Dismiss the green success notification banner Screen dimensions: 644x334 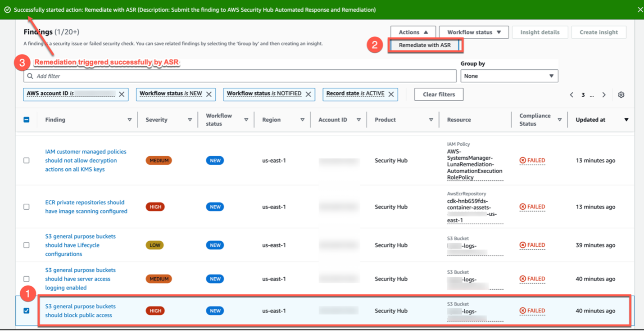coord(640,9)
